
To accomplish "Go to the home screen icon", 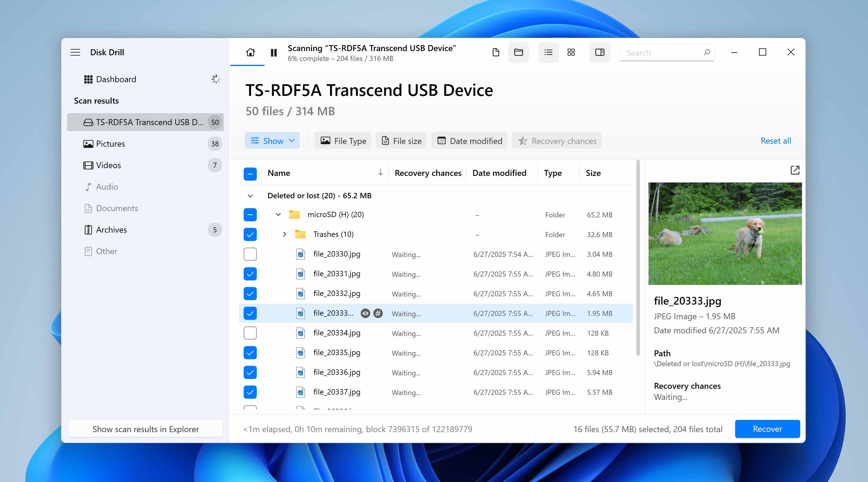I will [x=250, y=52].
